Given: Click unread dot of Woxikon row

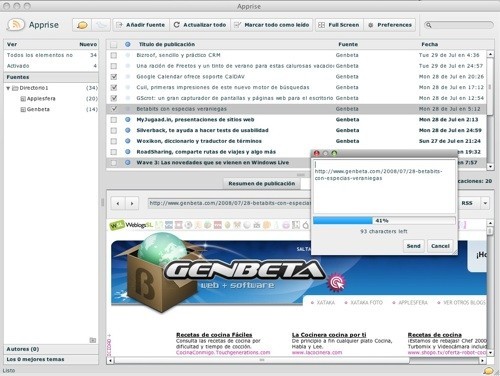Looking at the screenshot, I should (128, 141).
